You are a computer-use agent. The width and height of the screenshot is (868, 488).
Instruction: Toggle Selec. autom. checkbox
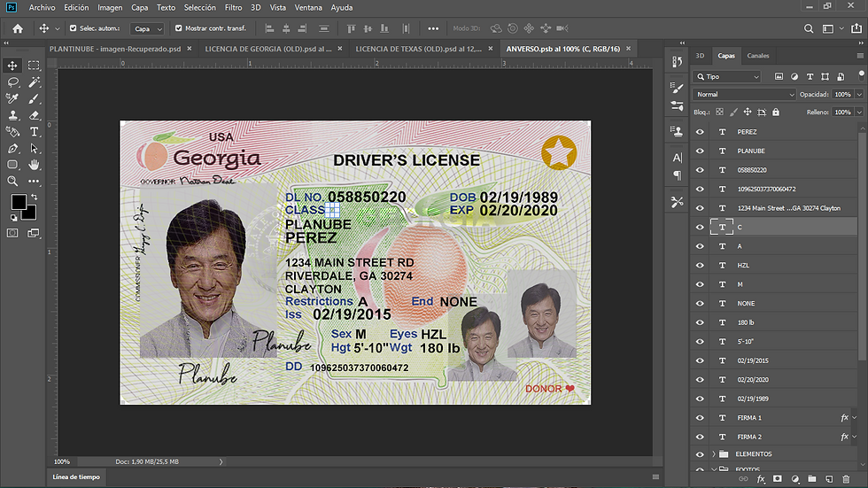click(73, 27)
